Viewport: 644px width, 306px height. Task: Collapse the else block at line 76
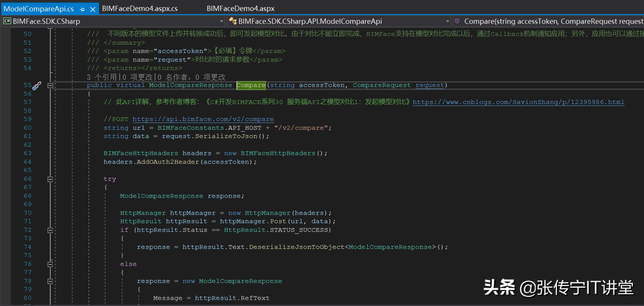pos(50,264)
